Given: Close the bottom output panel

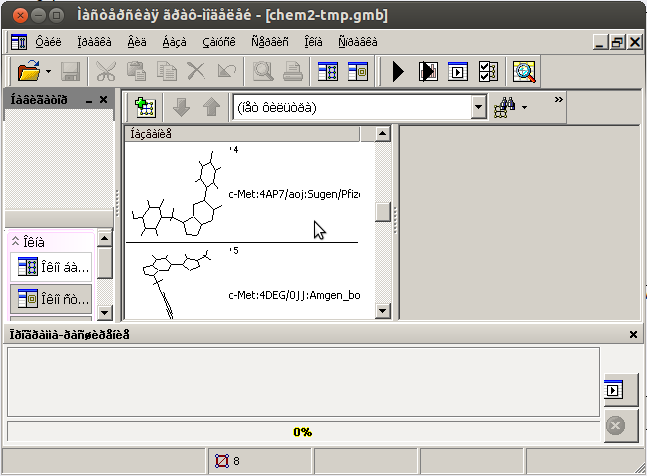Looking at the screenshot, I should point(633,335).
